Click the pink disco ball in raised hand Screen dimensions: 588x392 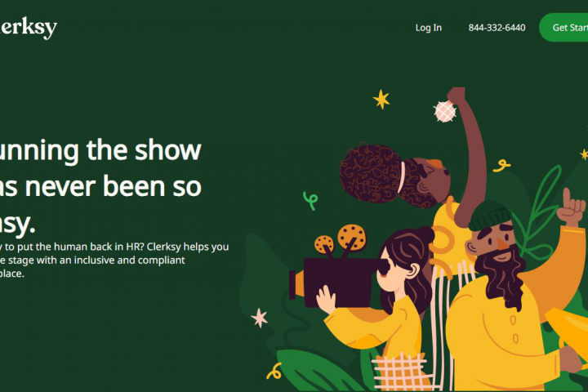pos(445,111)
